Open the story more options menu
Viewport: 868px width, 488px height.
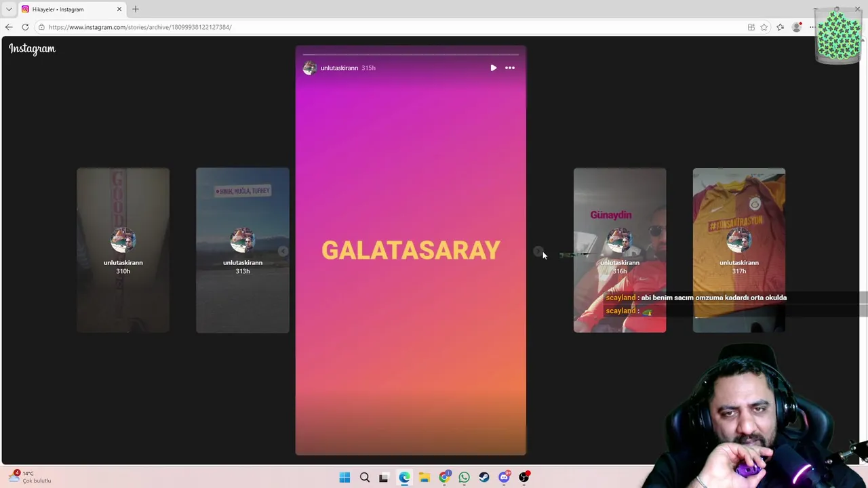tap(510, 68)
